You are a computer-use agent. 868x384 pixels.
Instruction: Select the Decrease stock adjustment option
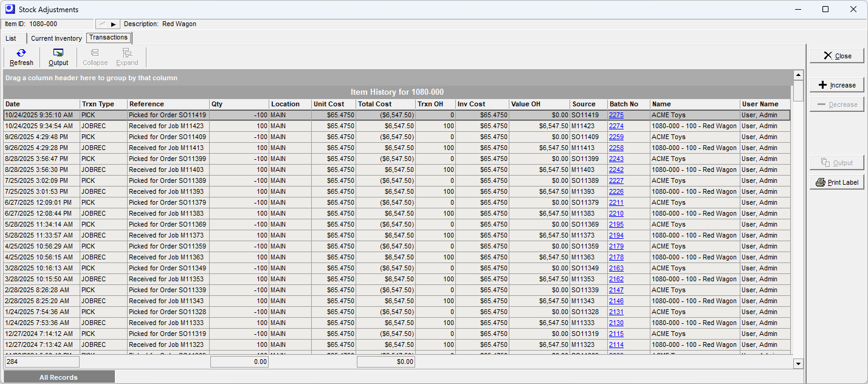(x=837, y=104)
